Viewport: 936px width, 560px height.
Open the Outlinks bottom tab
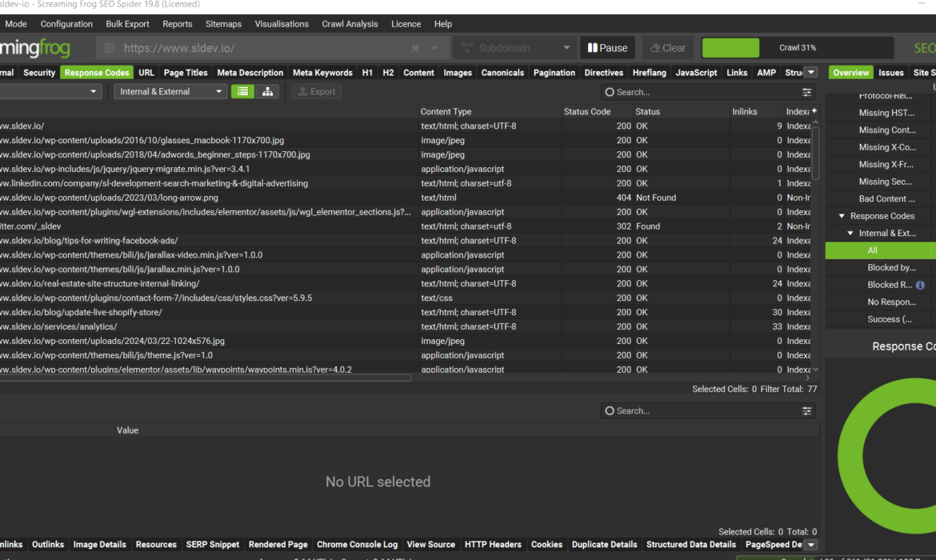pyautogui.click(x=48, y=545)
